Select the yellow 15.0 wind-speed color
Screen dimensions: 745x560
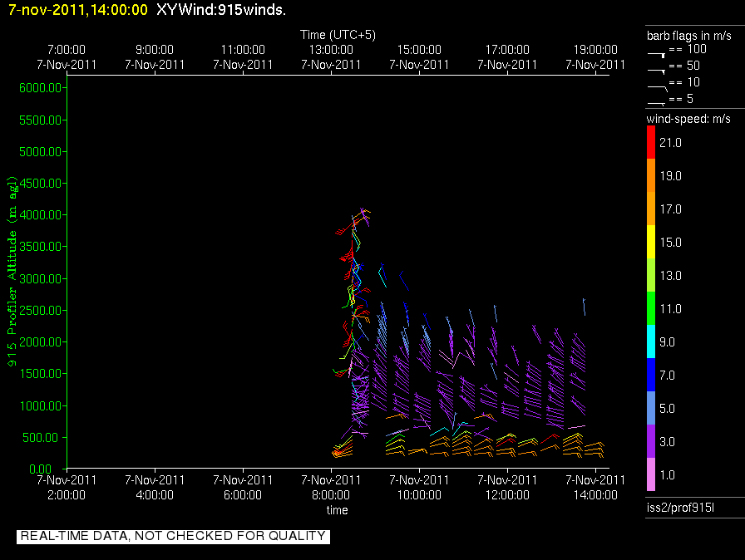[651, 242]
